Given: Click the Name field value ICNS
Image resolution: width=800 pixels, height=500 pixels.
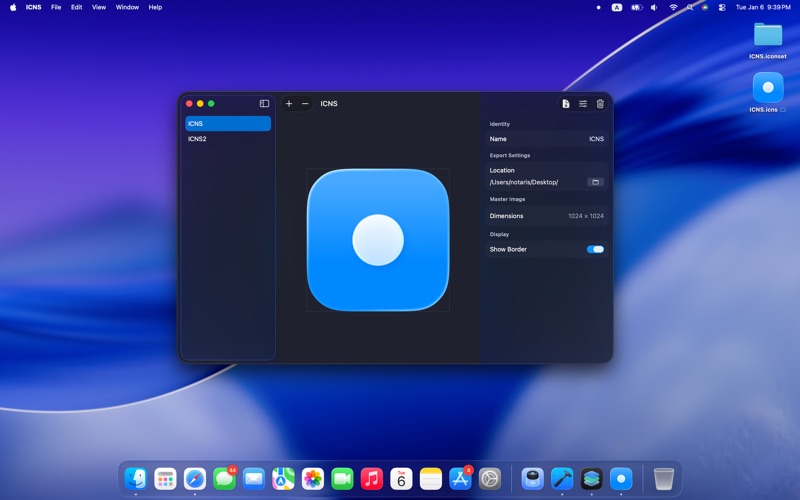Looking at the screenshot, I should [596, 139].
